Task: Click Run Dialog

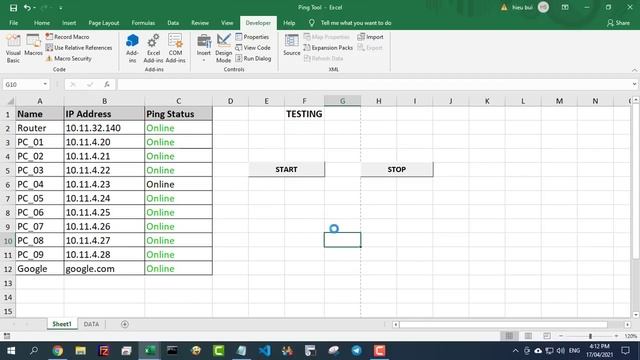Action: point(253,58)
